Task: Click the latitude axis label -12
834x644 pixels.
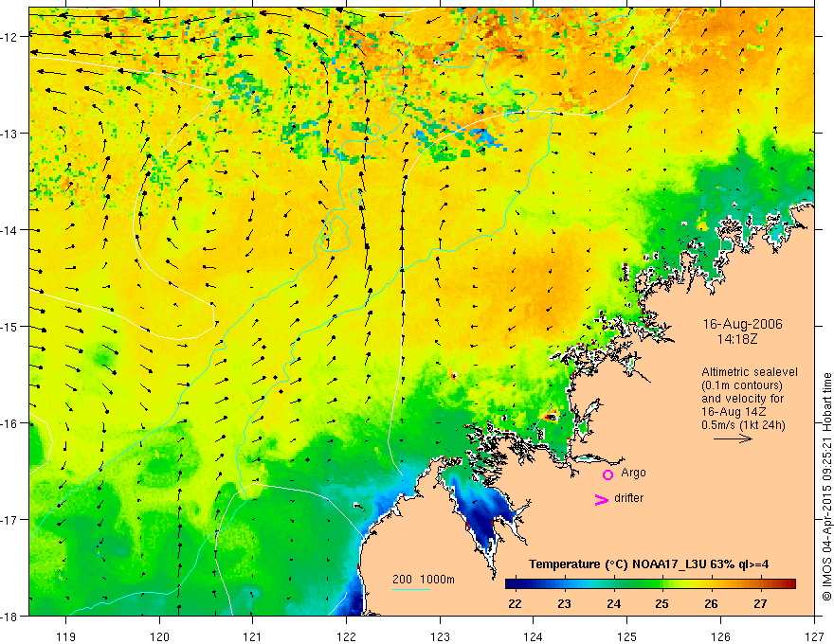Action: pyautogui.click(x=9, y=37)
